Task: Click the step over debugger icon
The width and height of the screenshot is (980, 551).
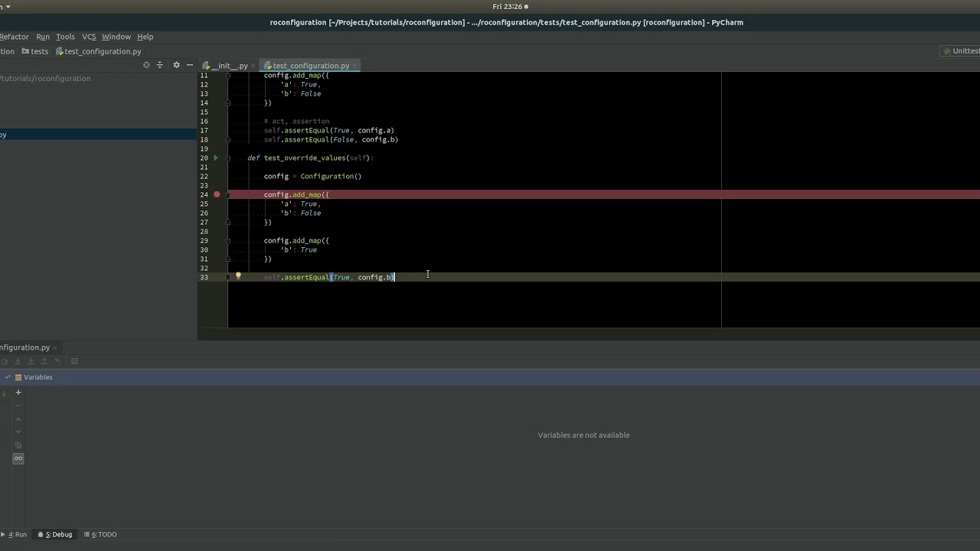Action: (4, 361)
